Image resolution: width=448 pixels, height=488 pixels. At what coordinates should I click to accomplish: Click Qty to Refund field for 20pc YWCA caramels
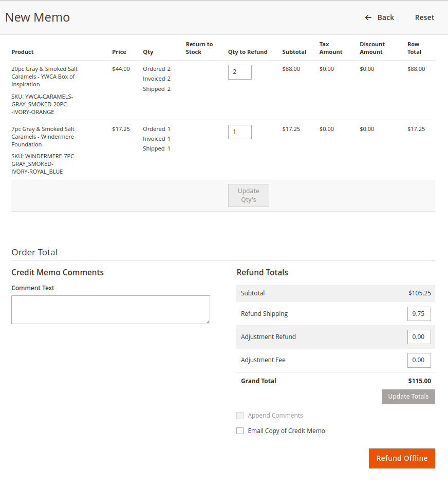coord(239,72)
